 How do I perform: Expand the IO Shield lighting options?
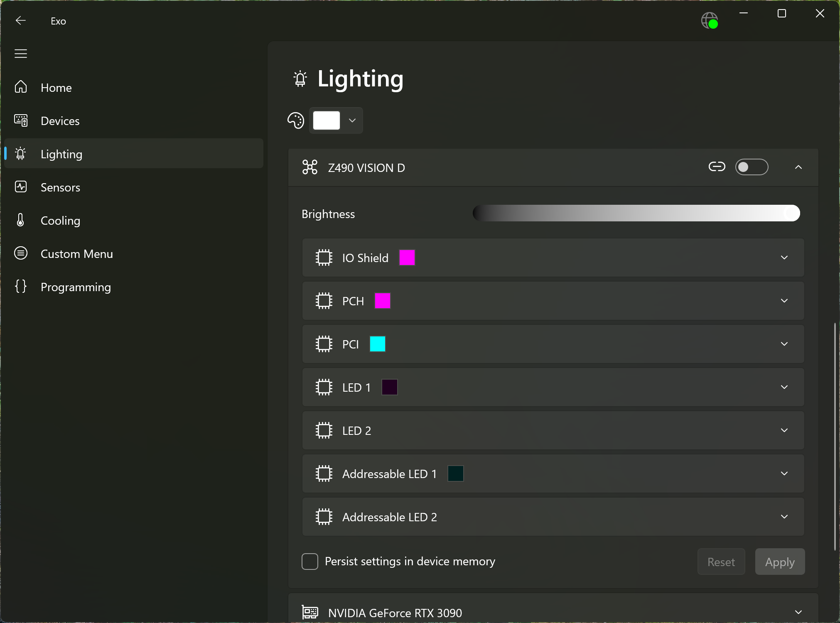(x=784, y=257)
